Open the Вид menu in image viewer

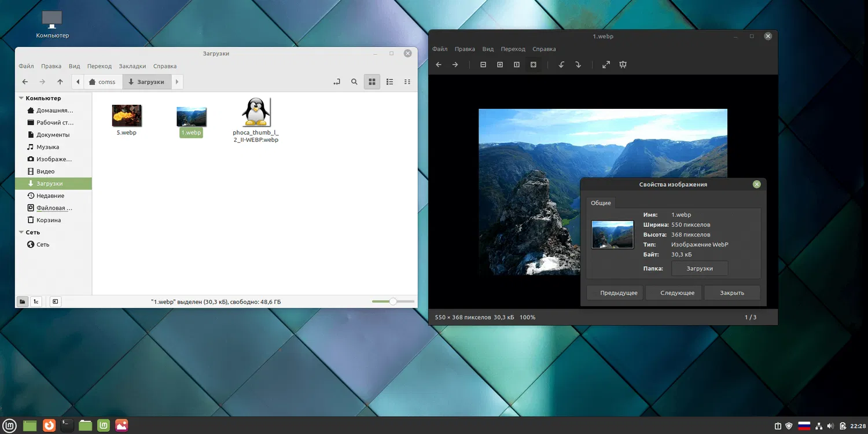(488, 49)
